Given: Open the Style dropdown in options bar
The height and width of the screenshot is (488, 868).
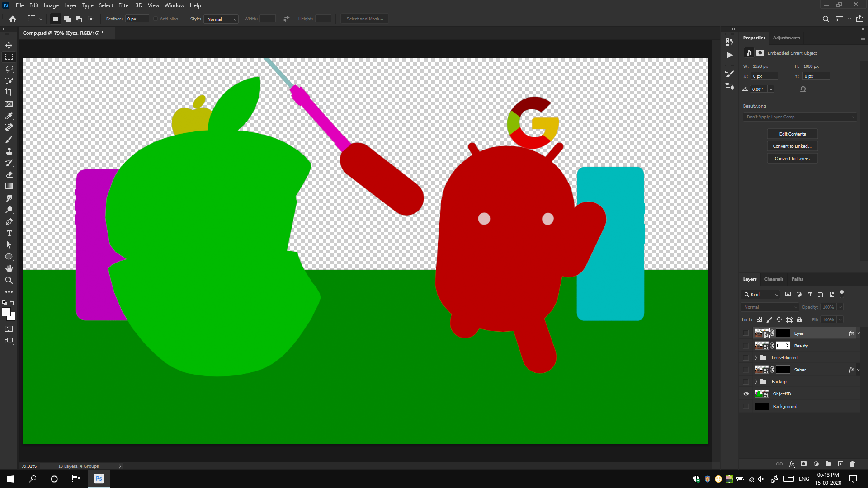Looking at the screenshot, I should 221,19.
